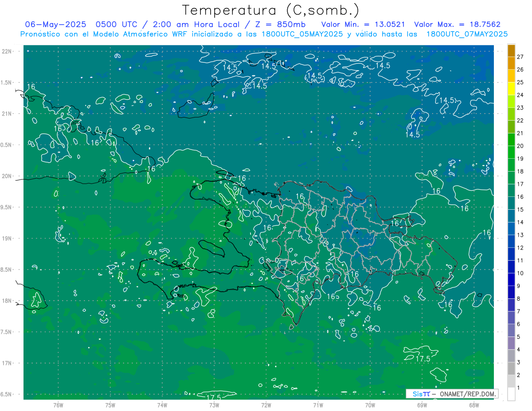Screen dimensions: 532x411
Task: Click the "13" colorbar value
Action: click(x=520, y=235)
